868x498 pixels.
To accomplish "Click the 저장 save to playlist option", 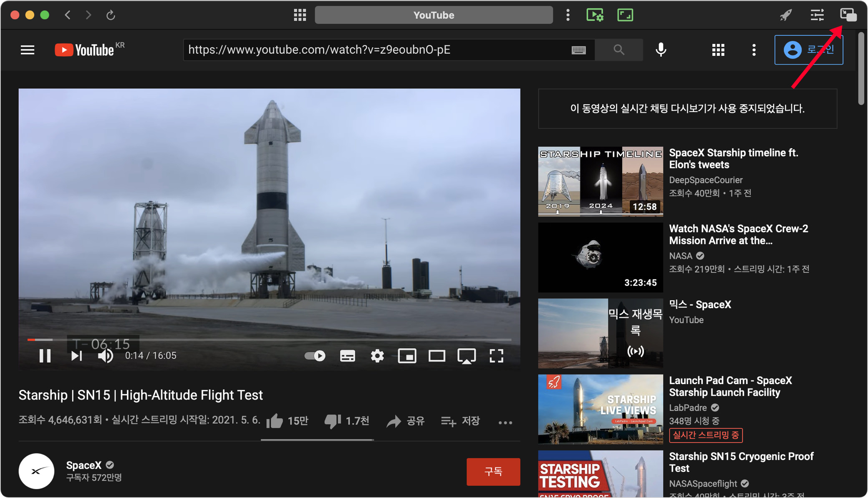I will pyautogui.click(x=461, y=421).
